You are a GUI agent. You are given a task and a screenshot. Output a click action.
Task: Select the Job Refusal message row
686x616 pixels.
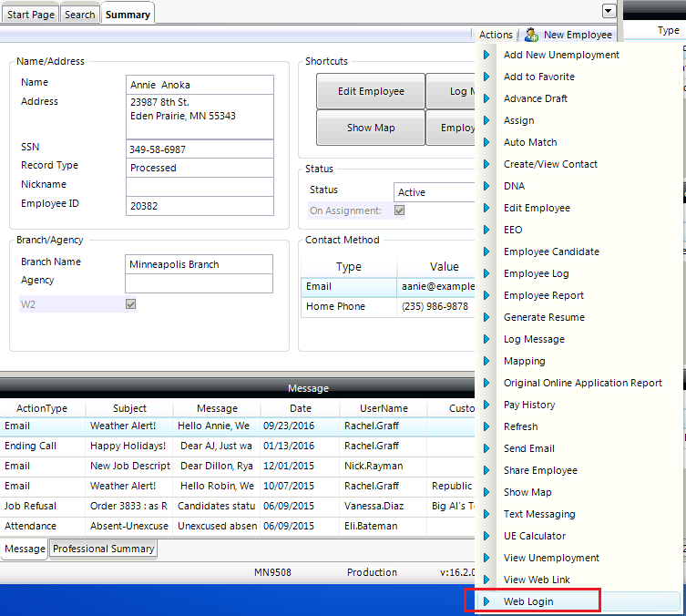click(x=237, y=506)
